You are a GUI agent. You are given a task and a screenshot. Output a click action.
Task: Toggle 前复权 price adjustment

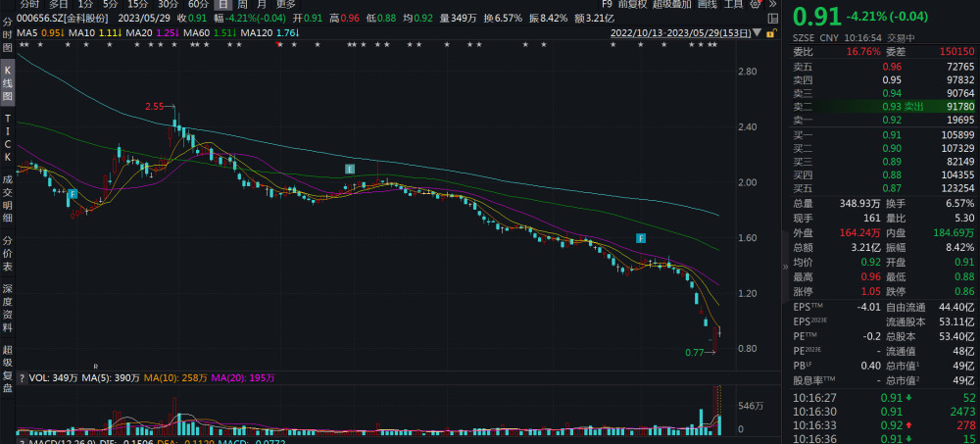(632, 4)
